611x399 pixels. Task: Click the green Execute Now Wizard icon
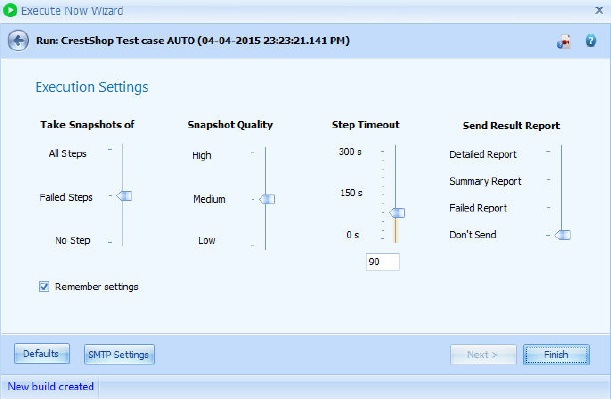[x=9, y=11]
